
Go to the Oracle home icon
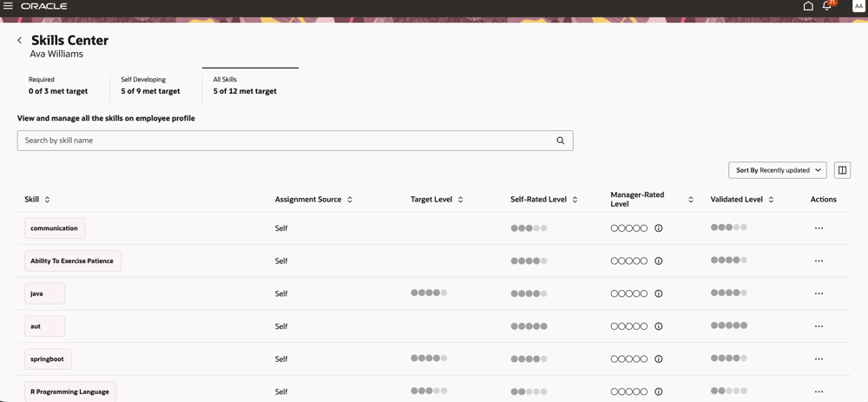808,6
